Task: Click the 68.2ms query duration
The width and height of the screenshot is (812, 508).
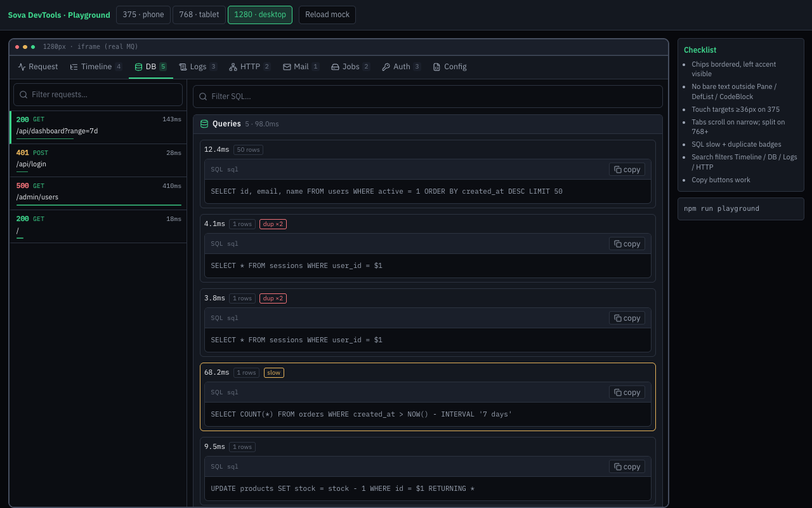Action: pos(217,373)
